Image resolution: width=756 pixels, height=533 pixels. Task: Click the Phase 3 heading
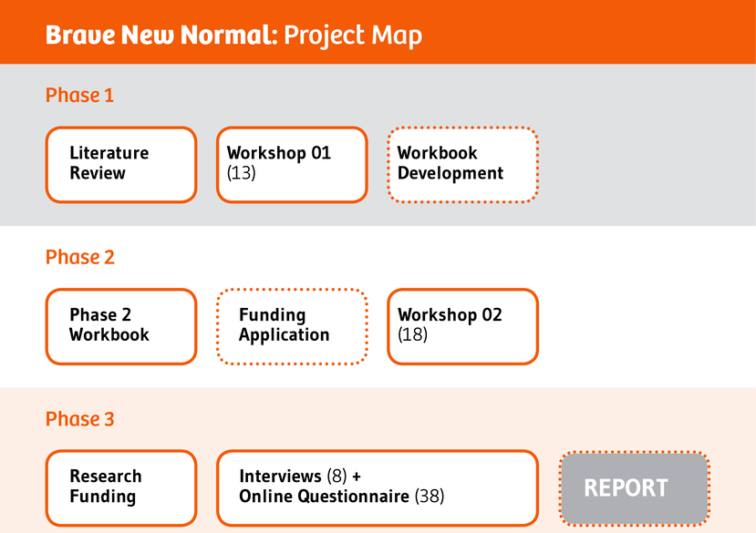[79, 419]
